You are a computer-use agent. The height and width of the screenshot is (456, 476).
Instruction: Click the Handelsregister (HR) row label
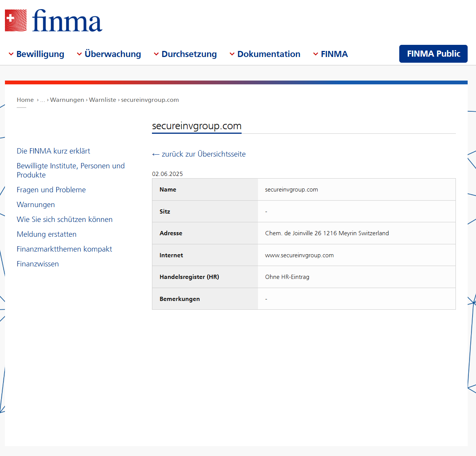pyautogui.click(x=189, y=277)
